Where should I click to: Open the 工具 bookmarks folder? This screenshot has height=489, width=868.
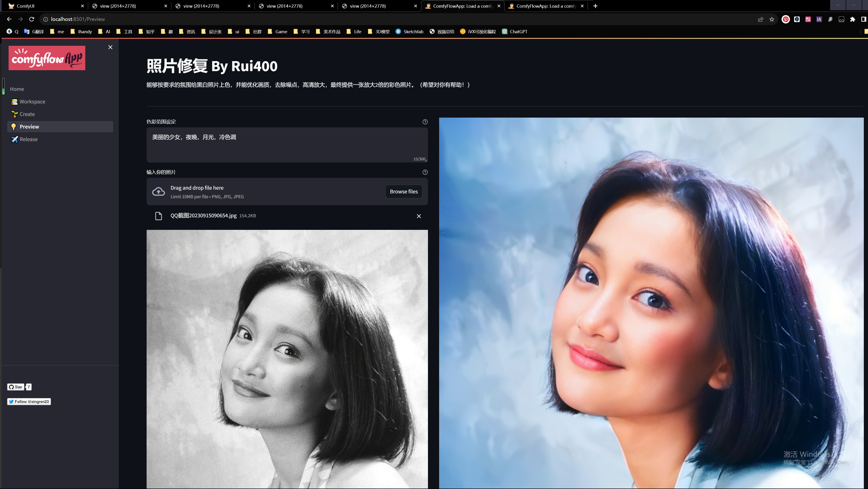tap(124, 32)
